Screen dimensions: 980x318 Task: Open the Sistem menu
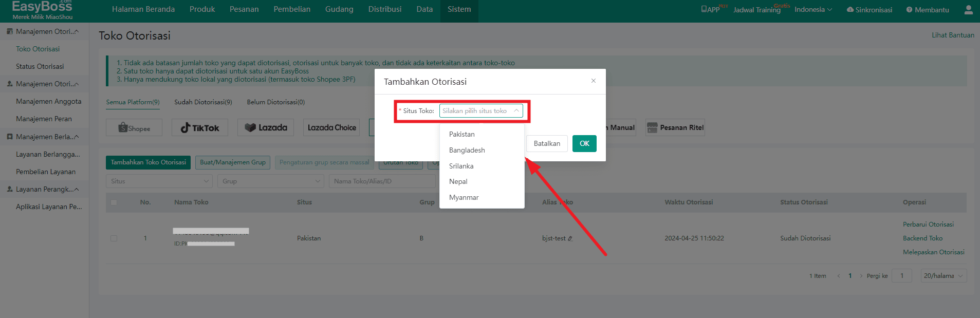[459, 9]
